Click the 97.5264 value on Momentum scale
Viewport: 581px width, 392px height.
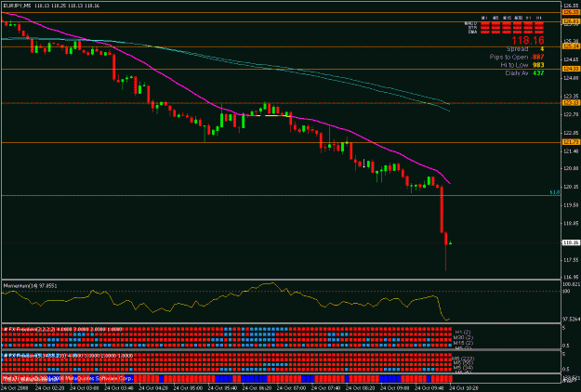[x=571, y=319]
